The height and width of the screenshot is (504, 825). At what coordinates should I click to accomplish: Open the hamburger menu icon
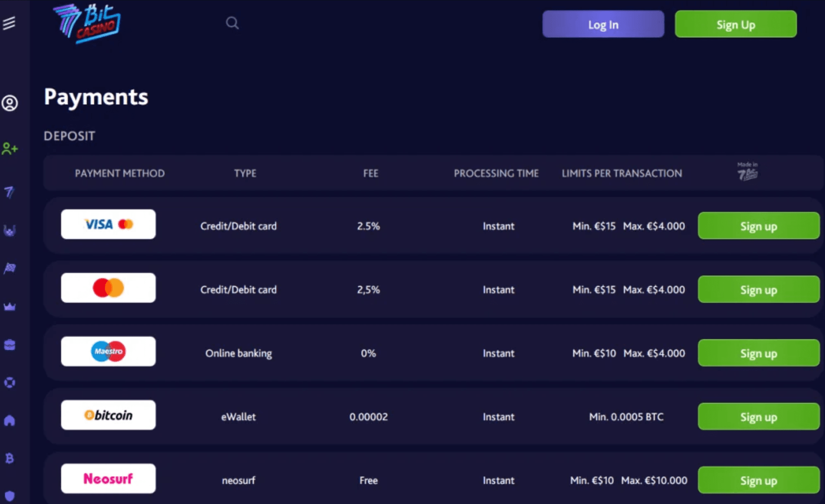9,23
